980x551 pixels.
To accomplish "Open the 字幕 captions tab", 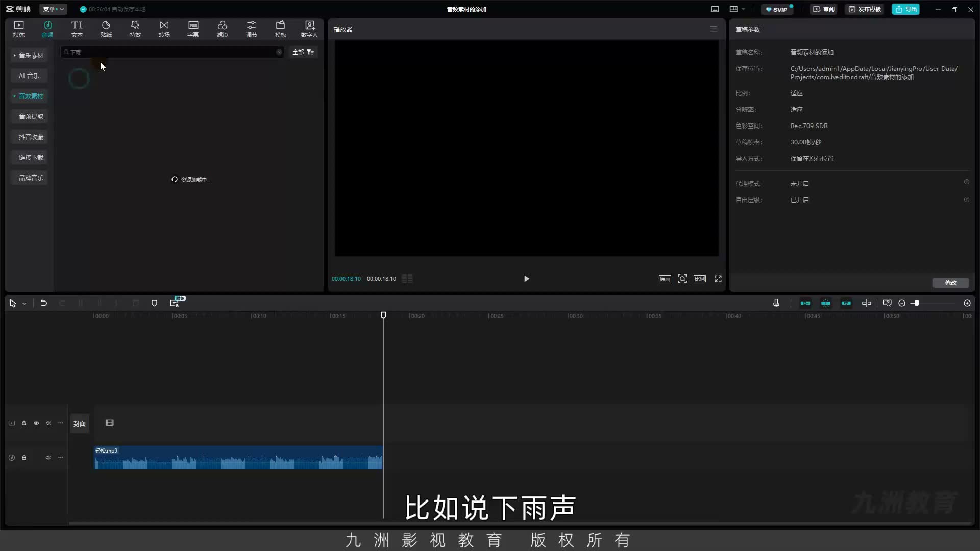I will 193,29.
